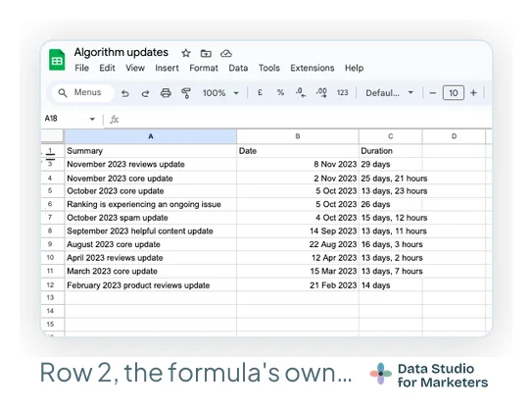Click the Redo arrow icon
Image resolution: width=532 pixels, height=410 pixels.
click(x=145, y=93)
